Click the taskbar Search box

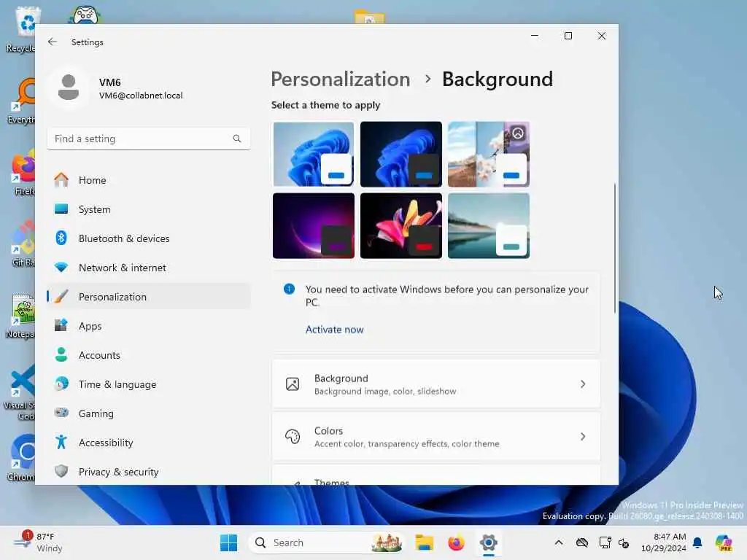click(326, 542)
